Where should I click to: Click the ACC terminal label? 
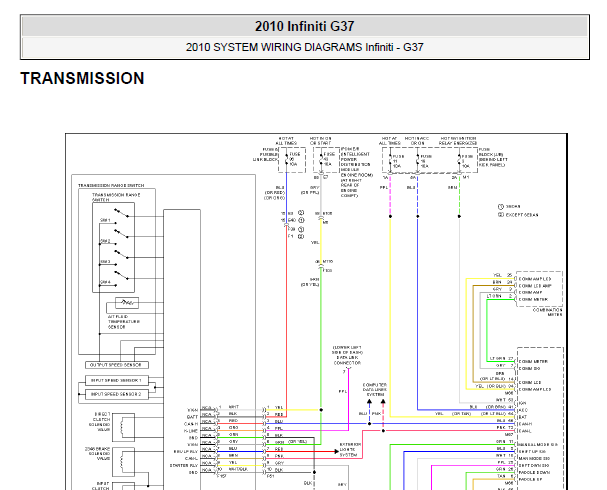pos(523,410)
